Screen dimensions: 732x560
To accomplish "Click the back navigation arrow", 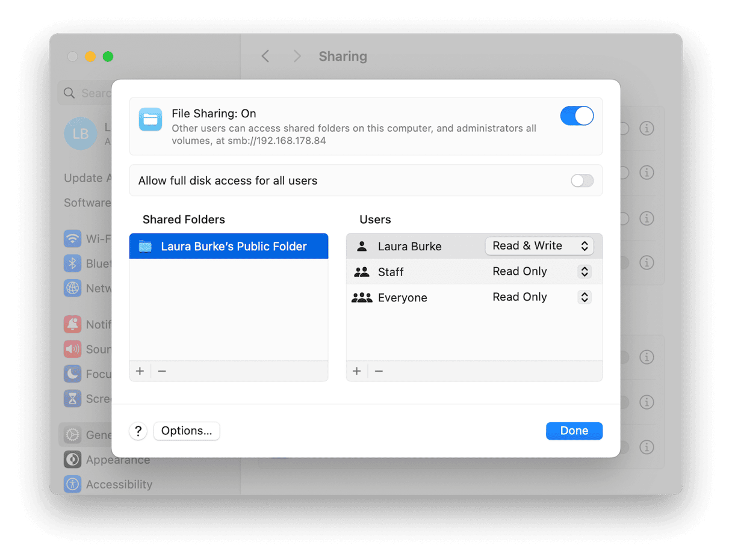I will tap(265, 55).
